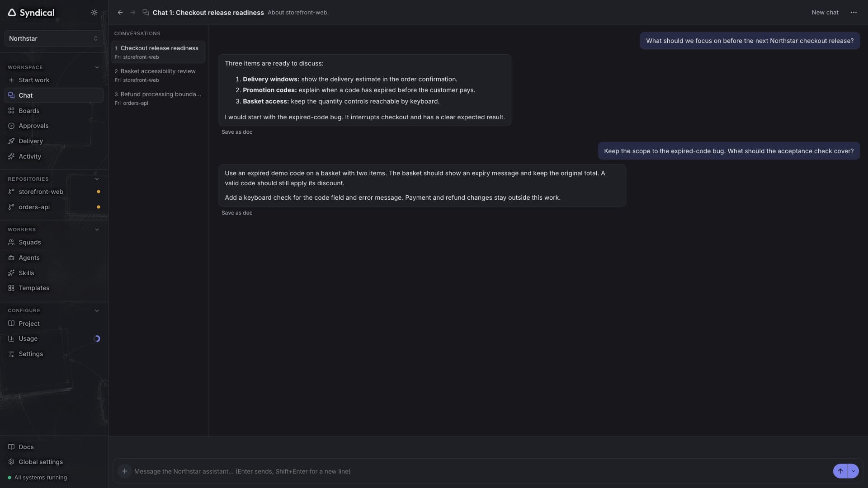This screenshot has height=488, width=868.
Task: Go to Delivery rocket icon
Action: tap(11, 141)
